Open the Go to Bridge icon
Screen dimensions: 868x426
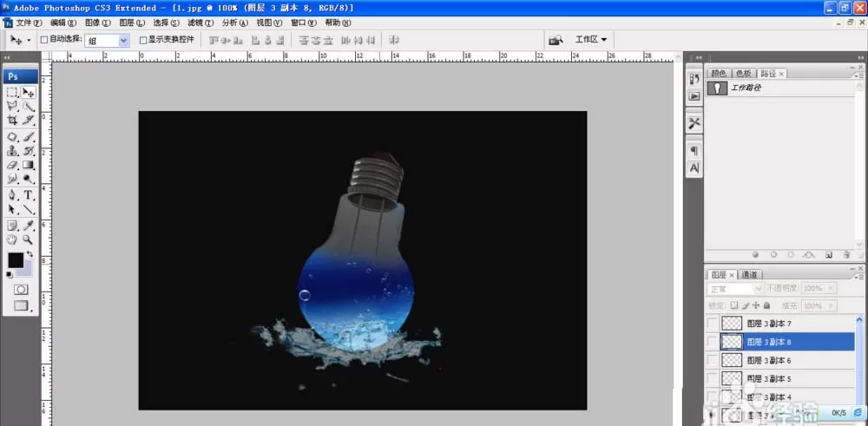556,40
